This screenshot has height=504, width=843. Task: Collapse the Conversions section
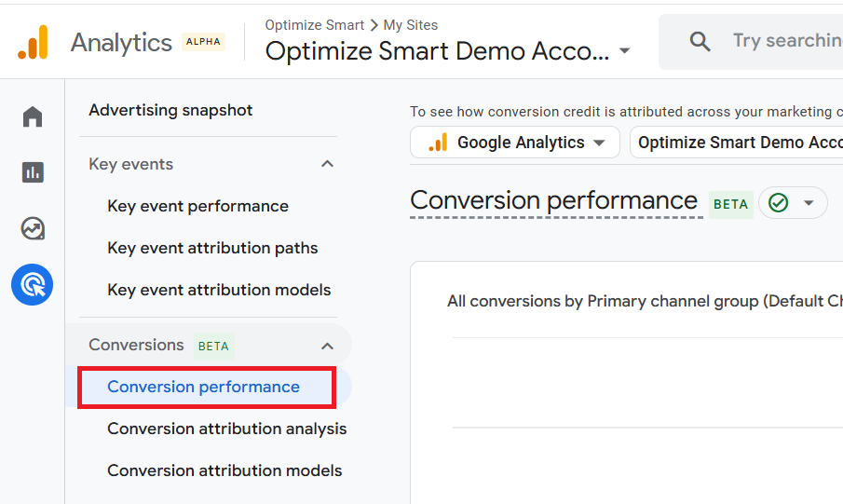[327, 346]
